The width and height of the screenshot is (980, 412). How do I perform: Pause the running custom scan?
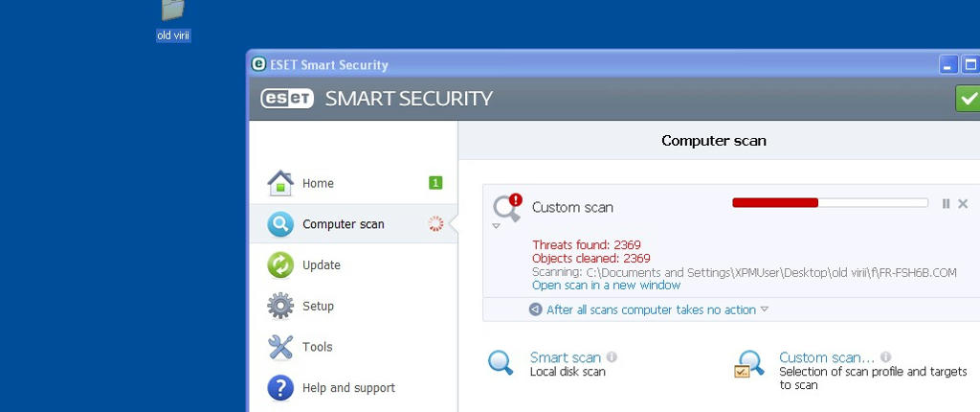(x=946, y=203)
